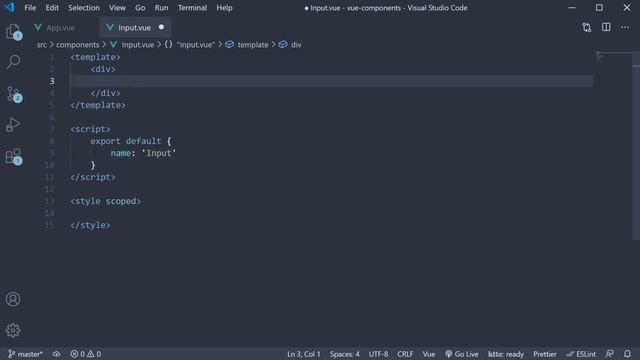Split the editor to the right
The width and height of the screenshot is (640, 360).
606,27
